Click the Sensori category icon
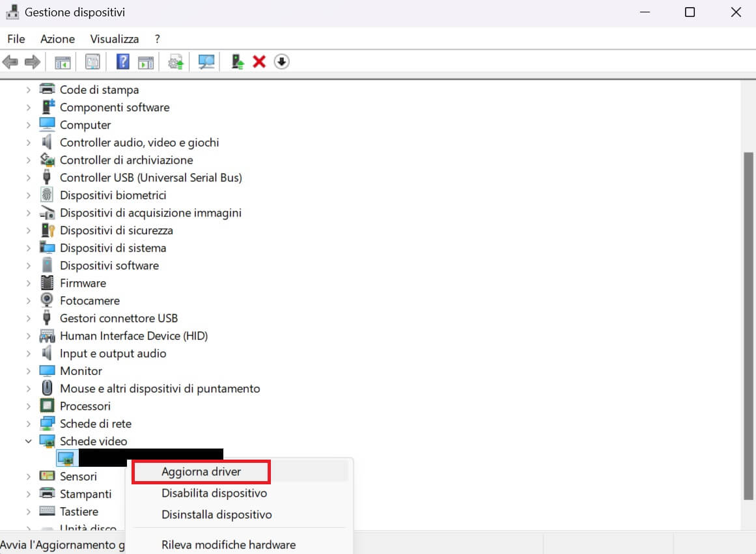Screen dimensions: 756x554 [47, 476]
